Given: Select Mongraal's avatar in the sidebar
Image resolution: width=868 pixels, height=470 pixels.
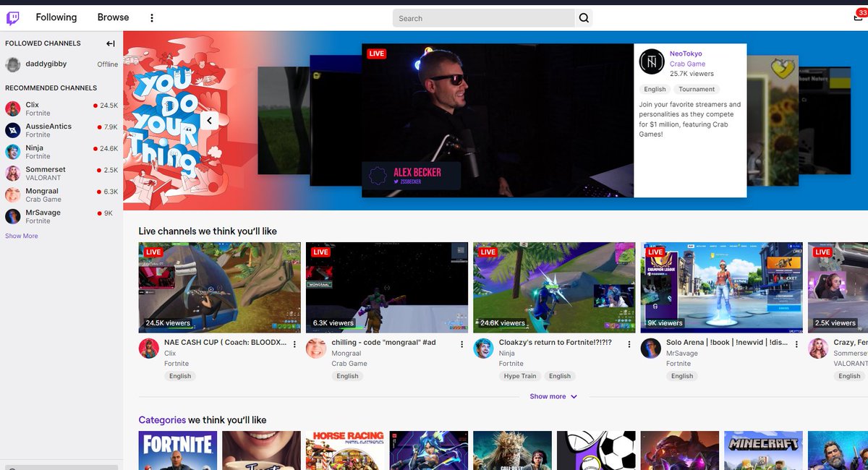Looking at the screenshot, I should (x=13, y=195).
